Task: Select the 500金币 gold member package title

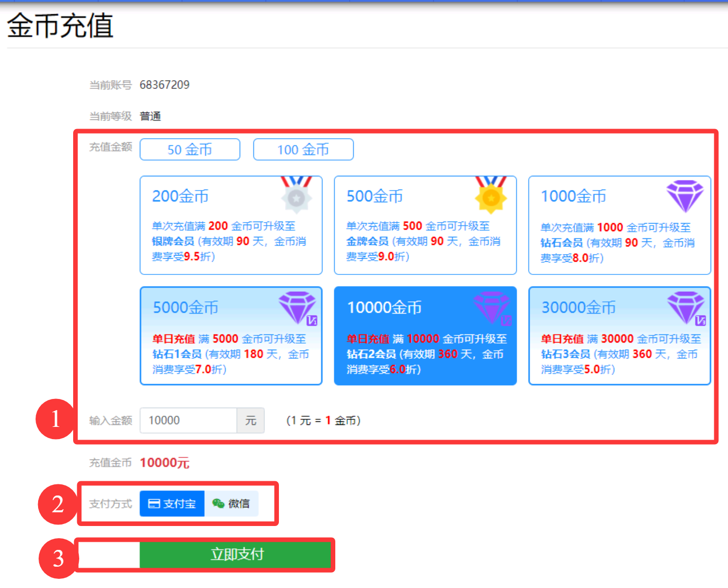Action: pyautogui.click(x=374, y=196)
